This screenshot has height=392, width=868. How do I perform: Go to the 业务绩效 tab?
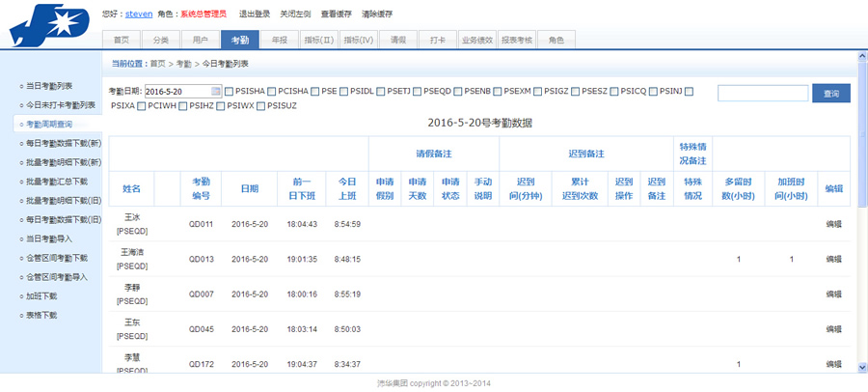click(477, 40)
